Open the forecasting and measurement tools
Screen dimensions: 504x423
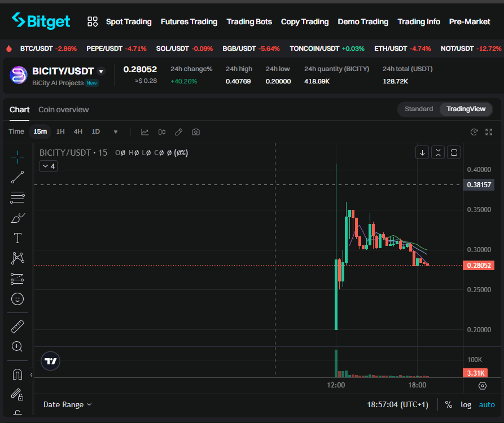point(17,279)
